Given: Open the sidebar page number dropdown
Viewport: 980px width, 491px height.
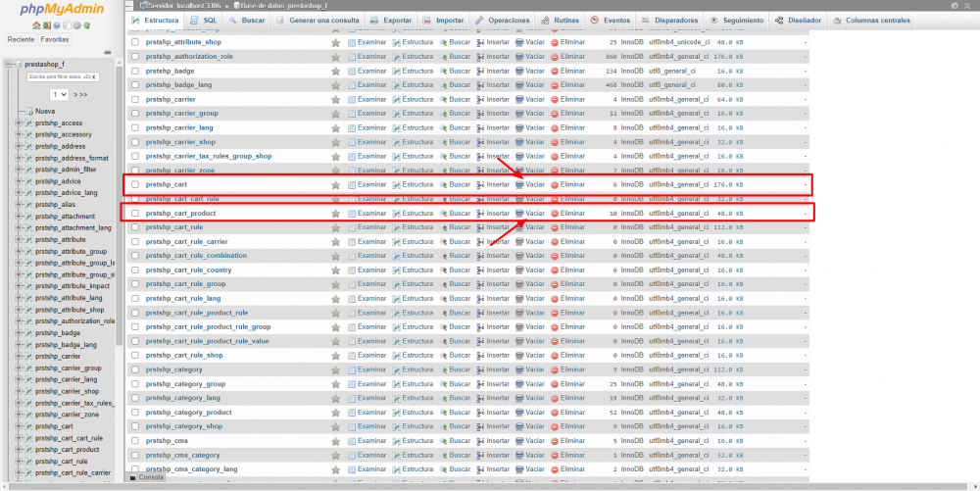Looking at the screenshot, I should [59, 94].
